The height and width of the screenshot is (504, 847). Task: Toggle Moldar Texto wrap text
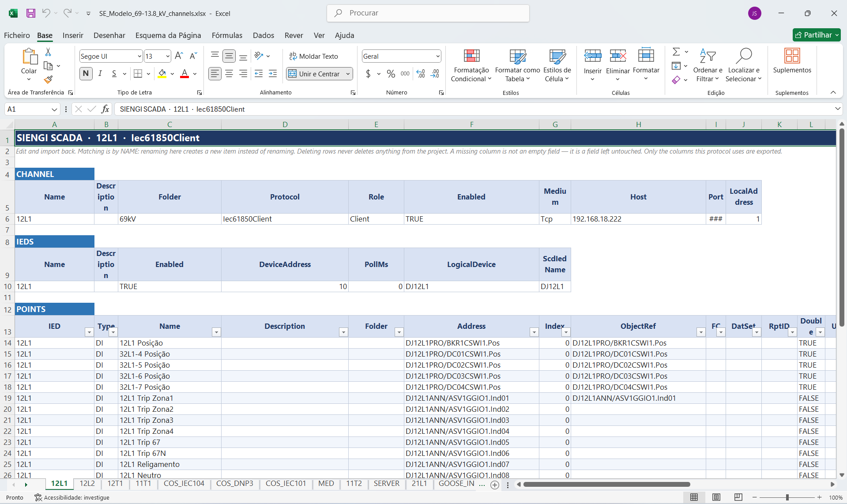[313, 56]
